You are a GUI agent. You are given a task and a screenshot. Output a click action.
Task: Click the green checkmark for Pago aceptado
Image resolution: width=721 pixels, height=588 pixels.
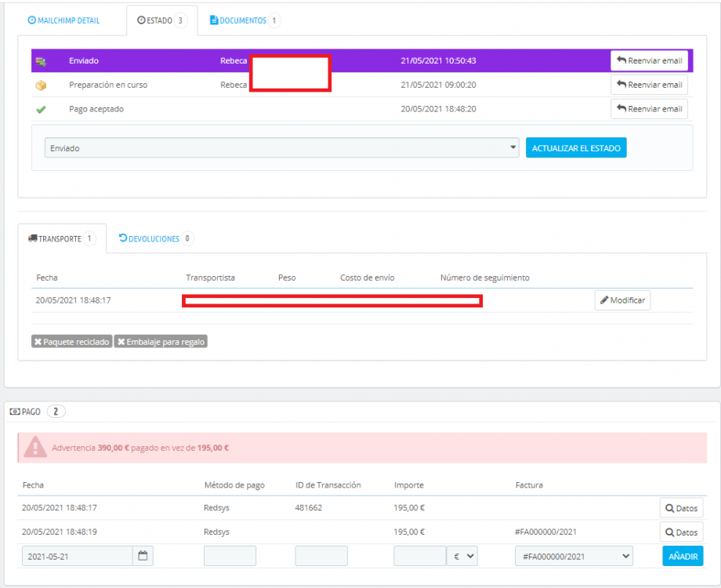tap(41, 110)
